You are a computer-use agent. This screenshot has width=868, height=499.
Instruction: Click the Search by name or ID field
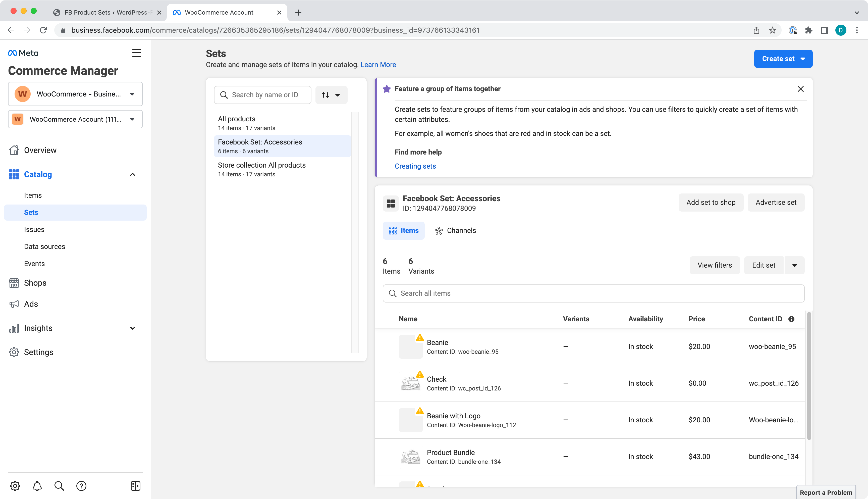pos(263,95)
